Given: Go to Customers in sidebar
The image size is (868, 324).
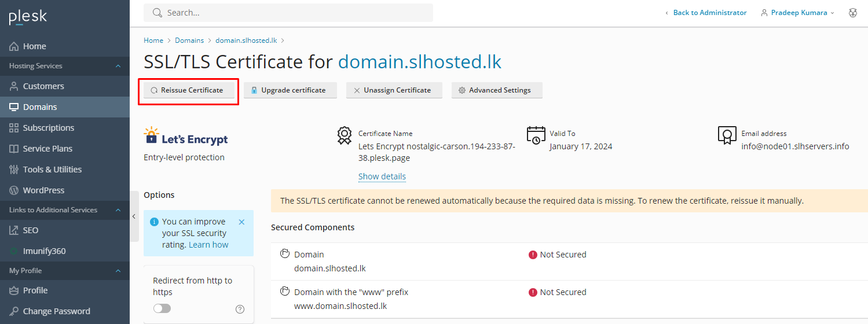Looking at the screenshot, I should (x=43, y=86).
